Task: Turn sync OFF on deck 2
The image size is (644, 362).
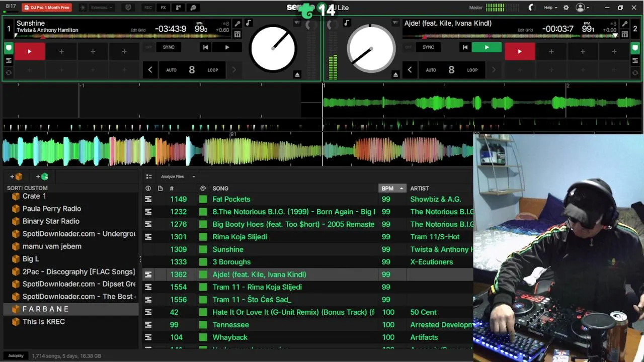Action: pyautogui.click(x=408, y=47)
